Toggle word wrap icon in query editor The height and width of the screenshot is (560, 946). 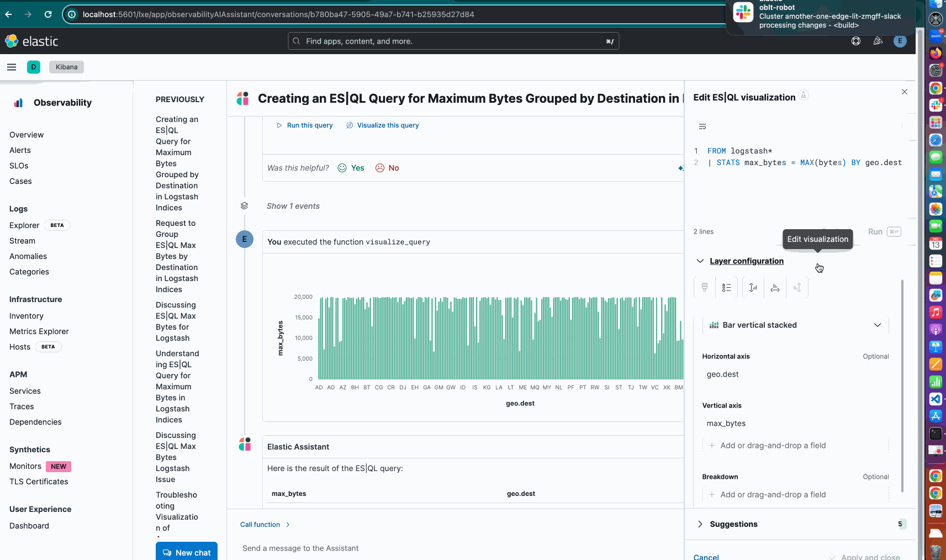click(x=702, y=127)
